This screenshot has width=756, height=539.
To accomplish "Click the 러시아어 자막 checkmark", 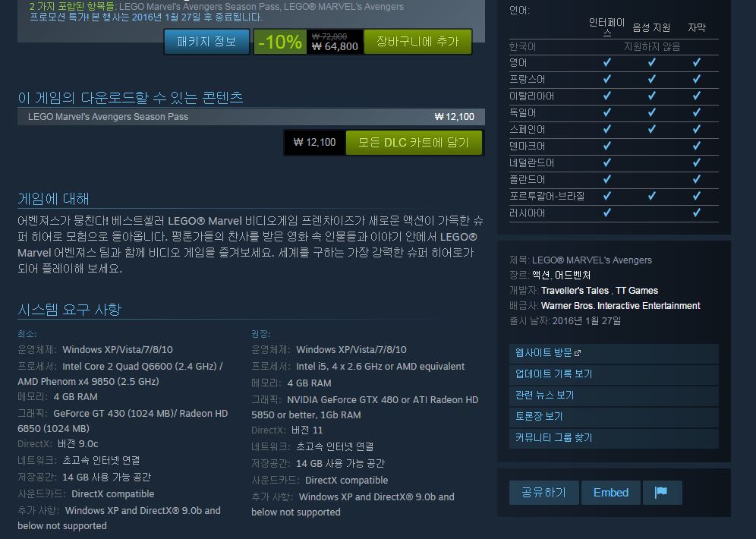I will point(697,212).
